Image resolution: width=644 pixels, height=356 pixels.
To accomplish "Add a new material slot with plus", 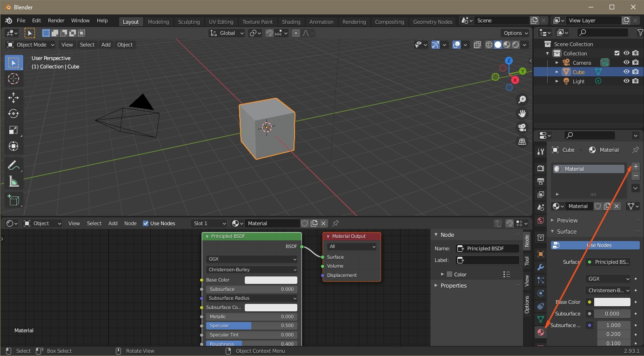I will click(636, 167).
